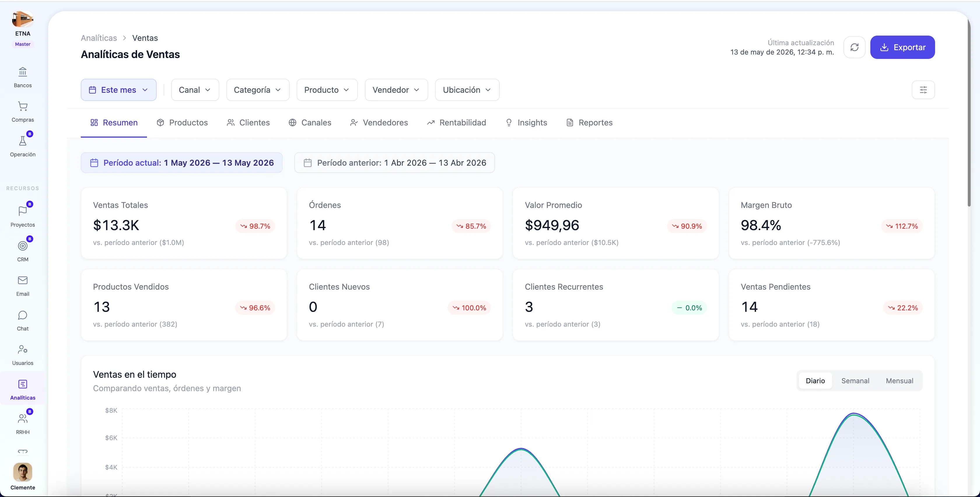
Task: Click the Margen Bruto 98.4% value
Action: (x=761, y=225)
